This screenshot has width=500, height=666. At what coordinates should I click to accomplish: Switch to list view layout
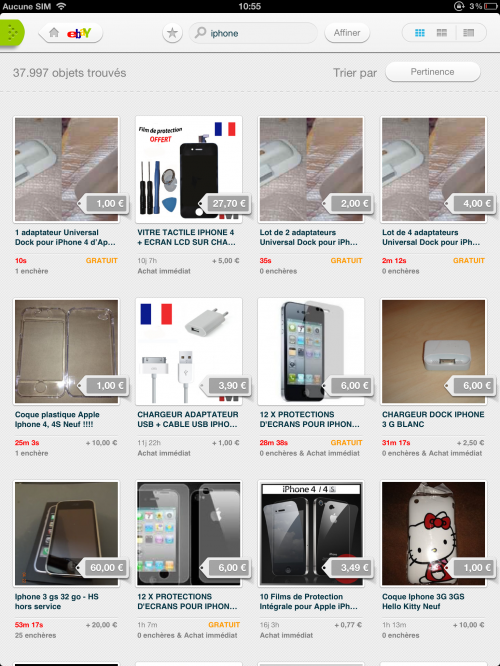click(469, 33)
